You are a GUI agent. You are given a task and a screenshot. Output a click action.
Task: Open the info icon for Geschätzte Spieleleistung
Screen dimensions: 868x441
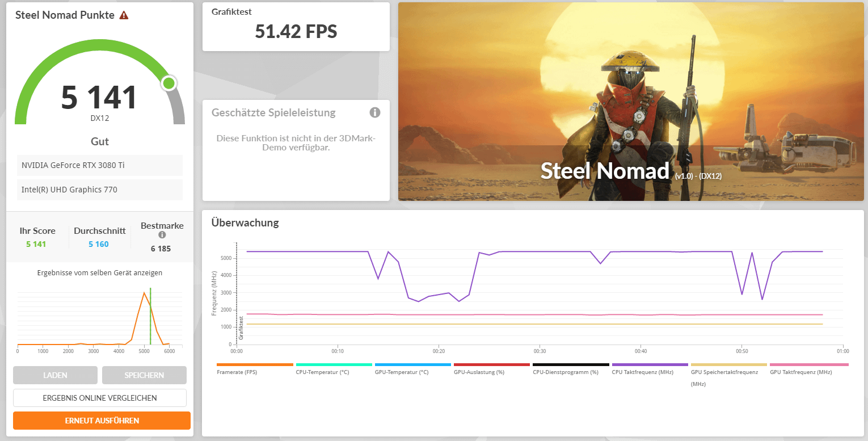[374, 112]
